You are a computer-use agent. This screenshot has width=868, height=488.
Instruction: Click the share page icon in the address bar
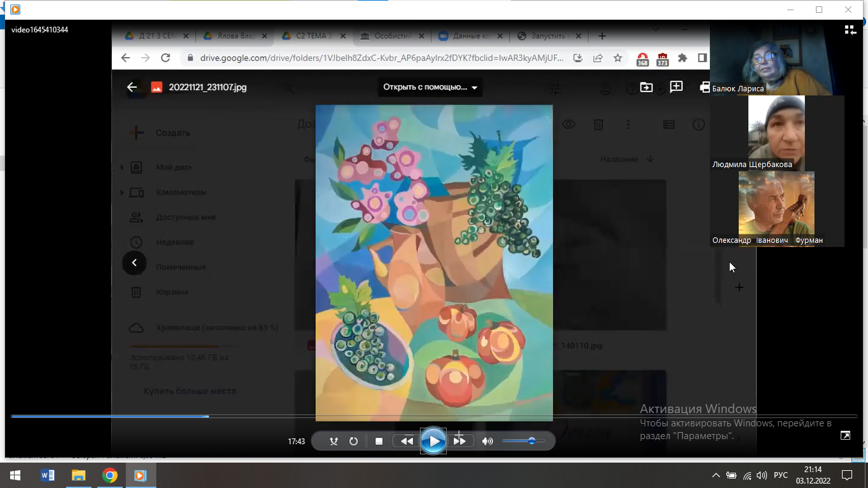click(x=598, y=58)
